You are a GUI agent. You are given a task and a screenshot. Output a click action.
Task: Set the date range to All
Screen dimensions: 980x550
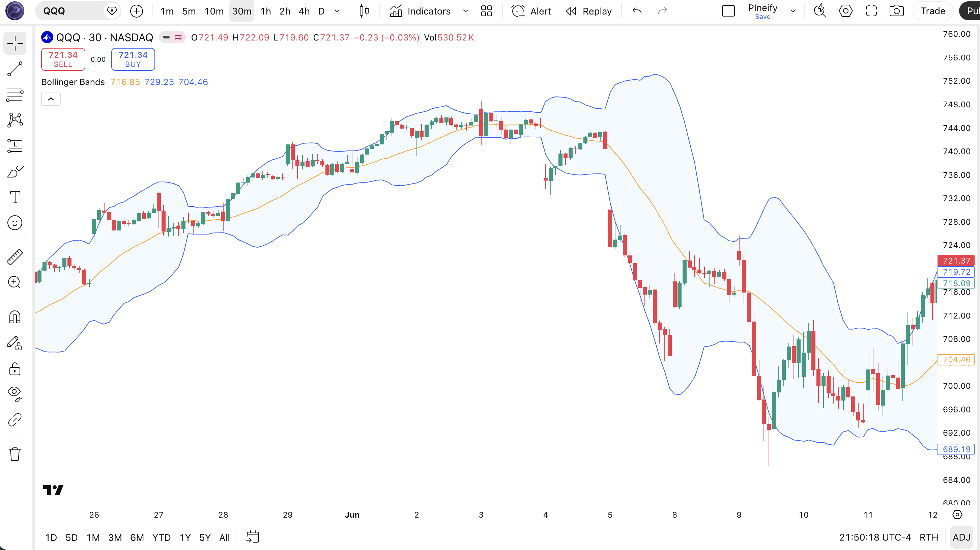click(x=225, y=538)
